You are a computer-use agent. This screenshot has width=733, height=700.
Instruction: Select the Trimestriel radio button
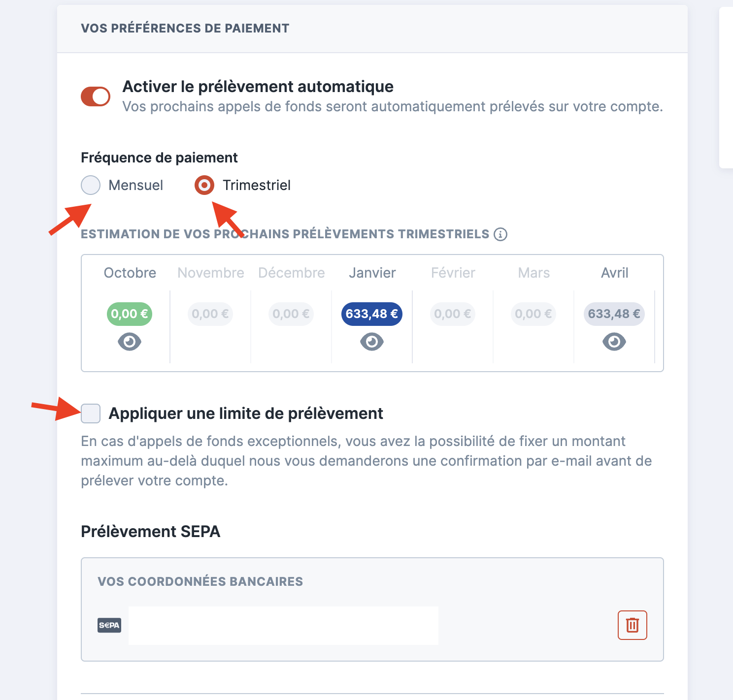[x=204, y=185]
